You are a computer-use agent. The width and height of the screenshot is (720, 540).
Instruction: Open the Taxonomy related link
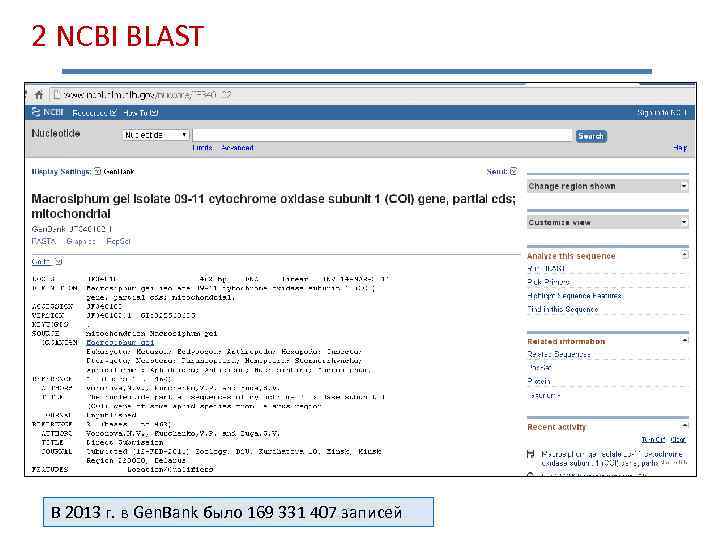click(x=544, y=395)
